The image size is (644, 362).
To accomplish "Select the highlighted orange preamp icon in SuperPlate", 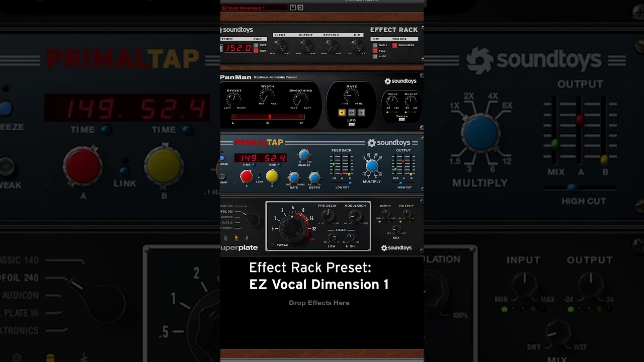I will pos(236,238).
